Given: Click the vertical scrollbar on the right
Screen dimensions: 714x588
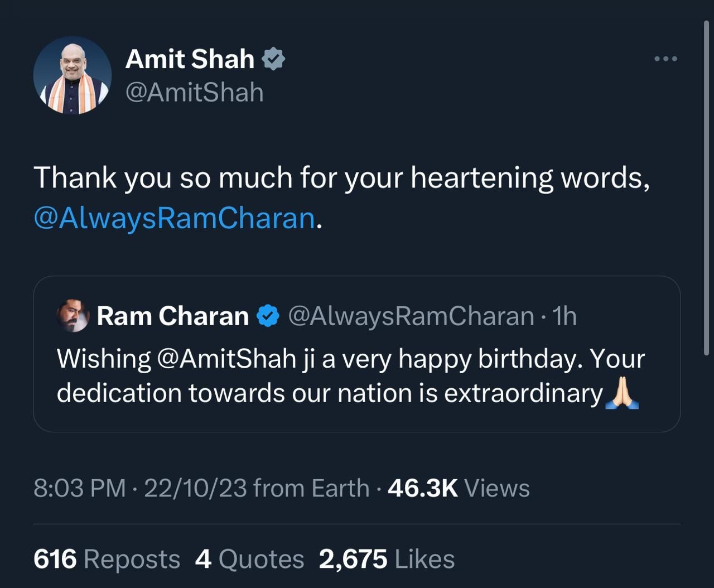Looking at the screenshot, I should click(x=706, y=189).
